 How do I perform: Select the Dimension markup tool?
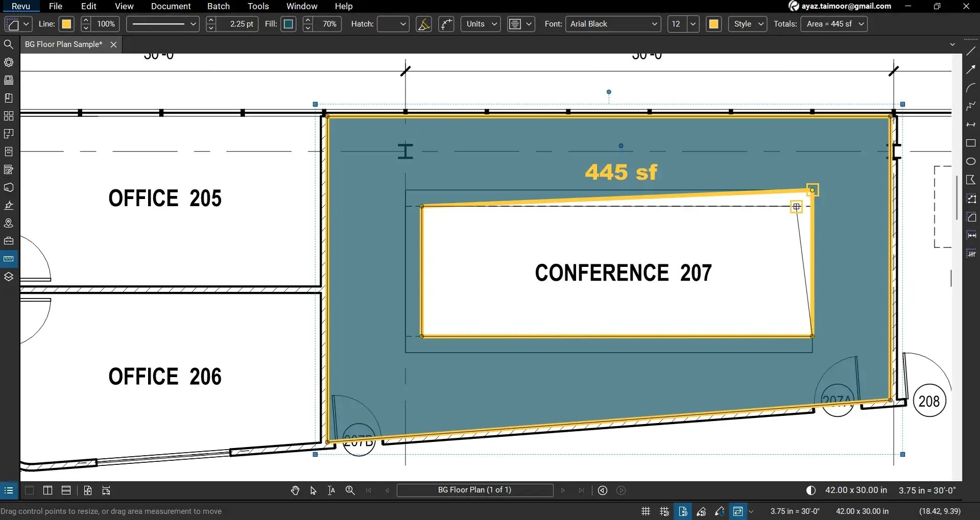971,125
